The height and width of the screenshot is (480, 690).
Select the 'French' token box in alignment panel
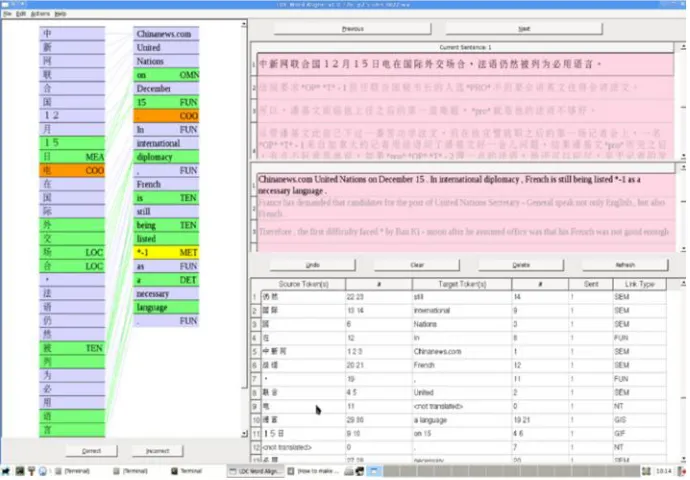(166, 184)
